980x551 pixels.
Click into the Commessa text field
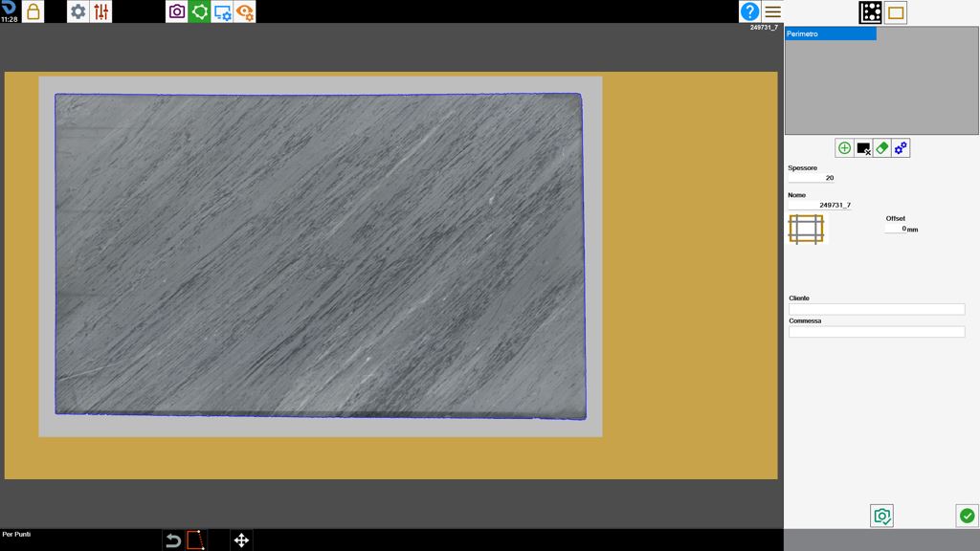(877, 332)
